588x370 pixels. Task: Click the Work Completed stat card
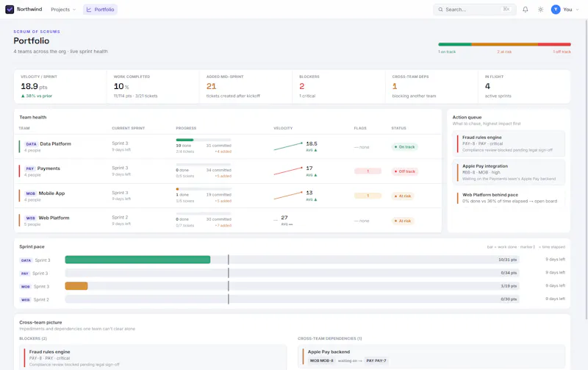point(153,87)
